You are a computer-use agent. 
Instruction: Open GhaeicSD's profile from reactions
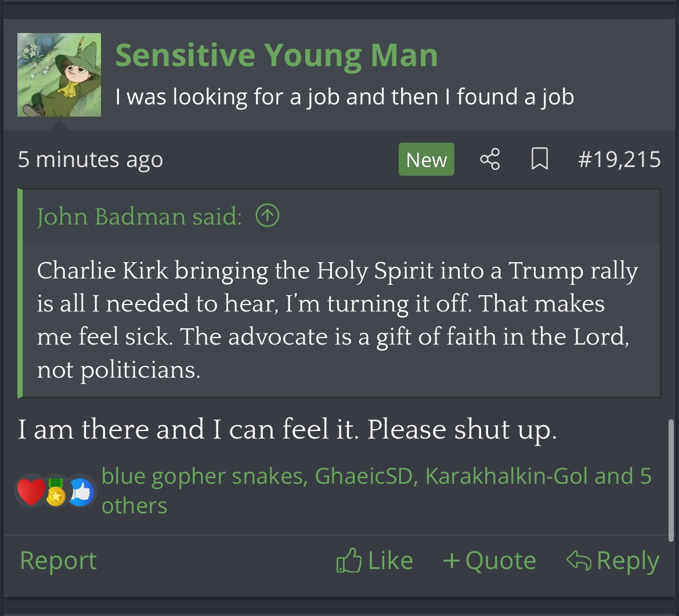[364, 476]
